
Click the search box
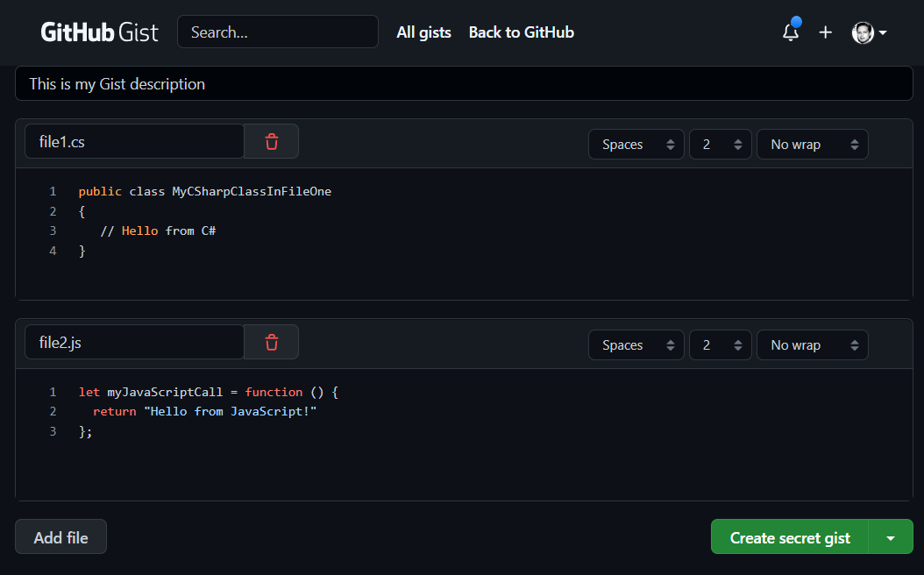tap(277, 31)
